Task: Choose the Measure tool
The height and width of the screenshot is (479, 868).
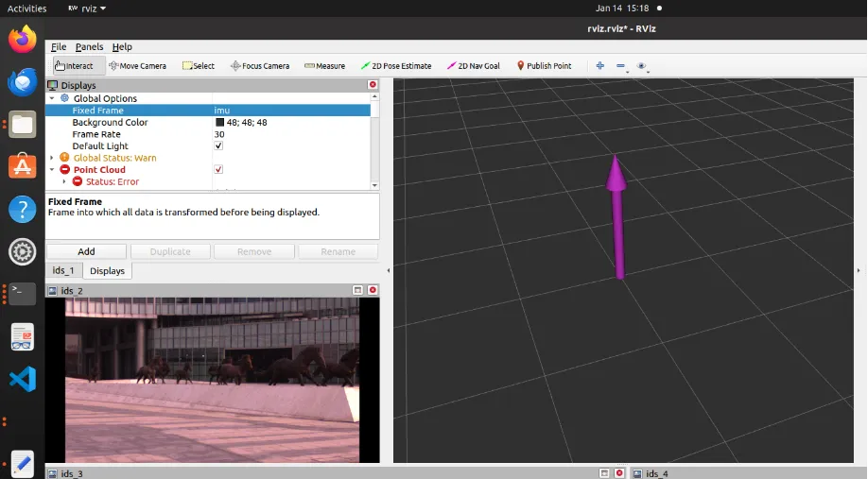Action: (x=324, y=66)
